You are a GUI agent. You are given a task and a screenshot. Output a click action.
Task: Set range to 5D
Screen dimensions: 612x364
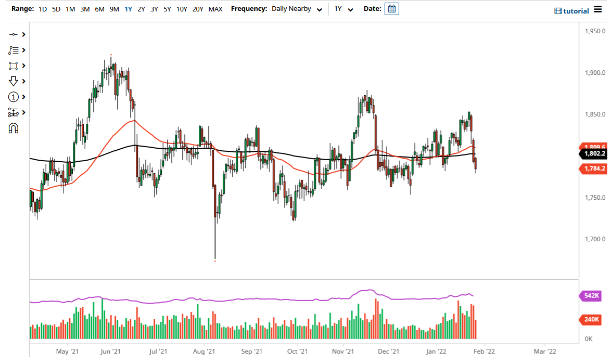coord(56,9)
